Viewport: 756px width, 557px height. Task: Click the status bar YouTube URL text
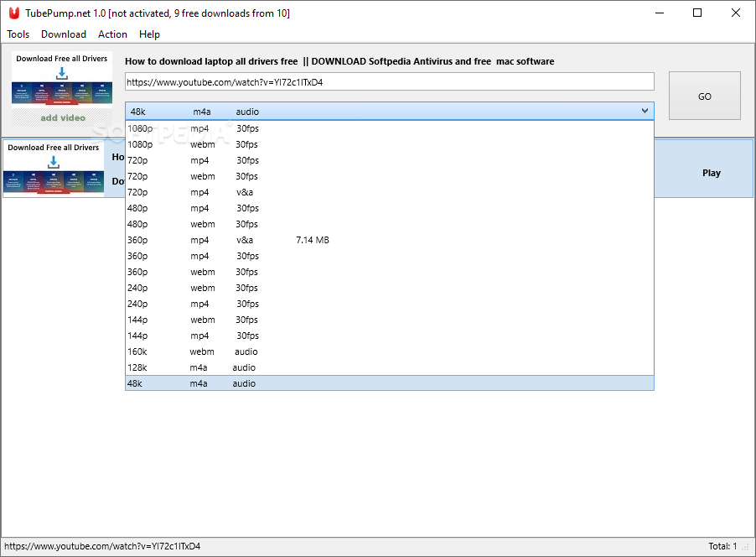click(102, 546)
